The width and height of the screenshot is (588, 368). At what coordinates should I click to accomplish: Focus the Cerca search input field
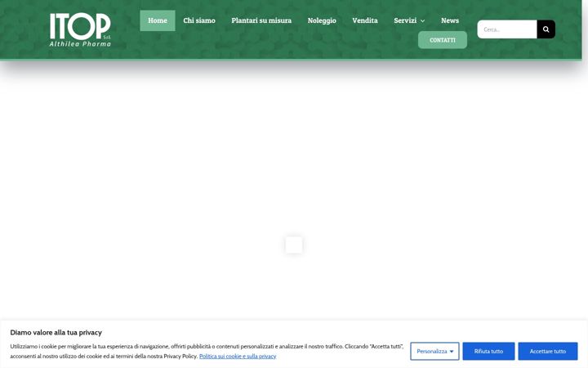(507, 29)
